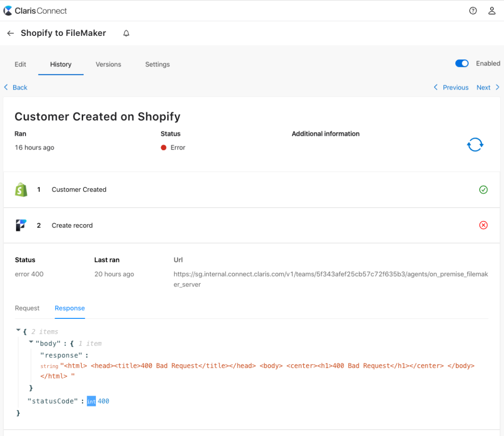Go to the Previous run
Image resolution: width=504 pixels, height=436 pixels.
tap(455, 88)
